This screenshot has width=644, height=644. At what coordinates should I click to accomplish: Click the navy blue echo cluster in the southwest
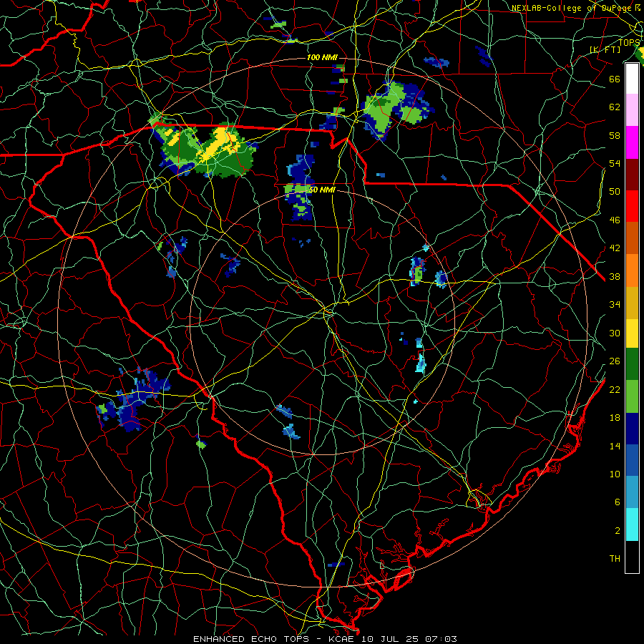pos(134,401)
